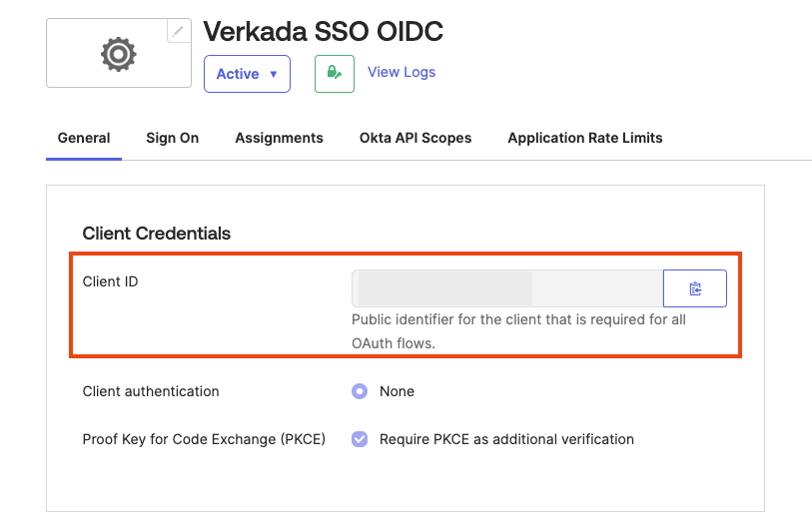Go to the Assignments tab
Viewport: 812px width, 530px height.
point(279,138)
